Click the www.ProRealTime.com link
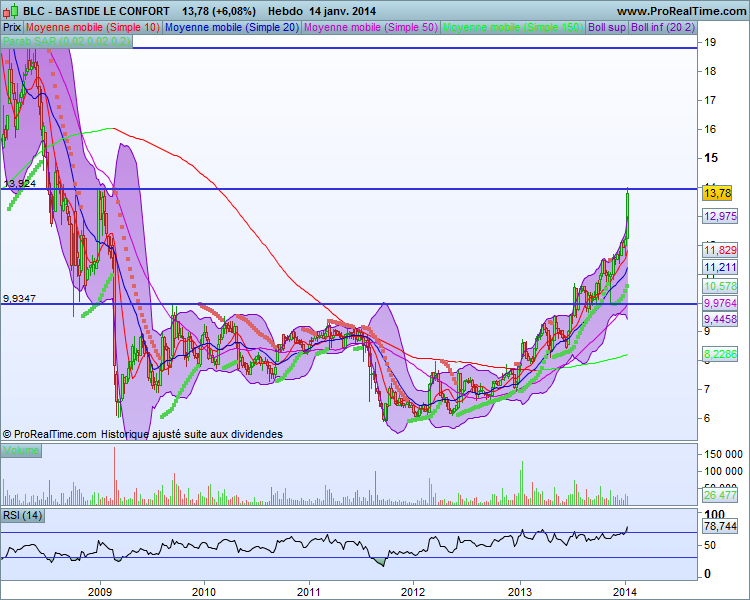 pos(682,11)
